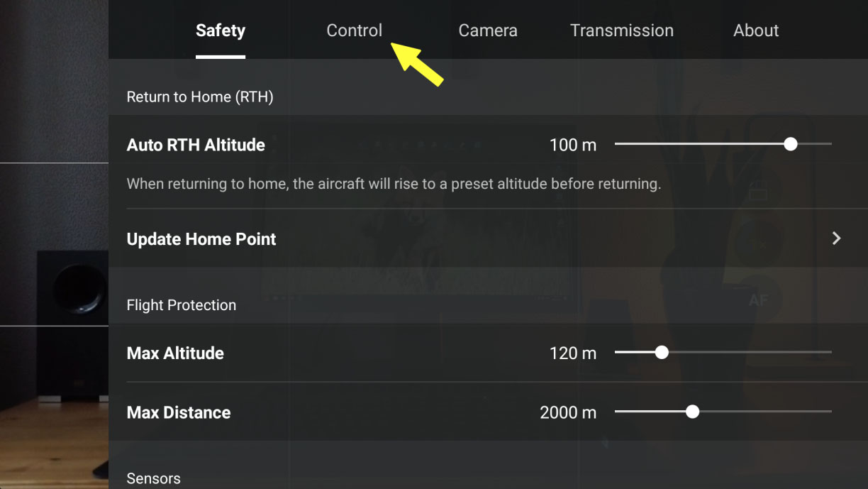Click the Sensors section heading
The image size is (868, 489).
tap(153, 478)
